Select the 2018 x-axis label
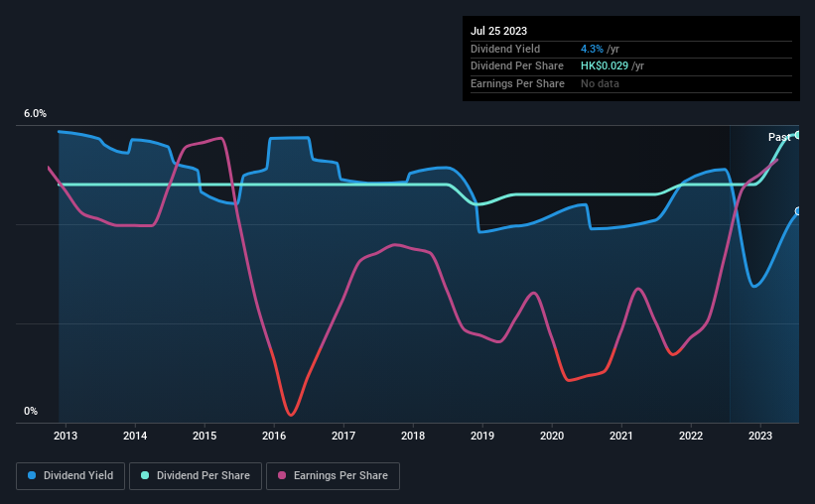Screen dimensions: 815x504 [x=413, y=436]
